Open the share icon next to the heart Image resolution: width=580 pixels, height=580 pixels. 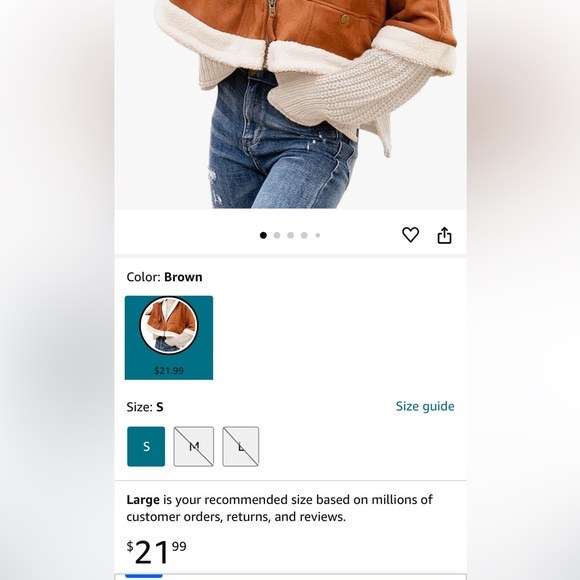(x=444, y=235)
